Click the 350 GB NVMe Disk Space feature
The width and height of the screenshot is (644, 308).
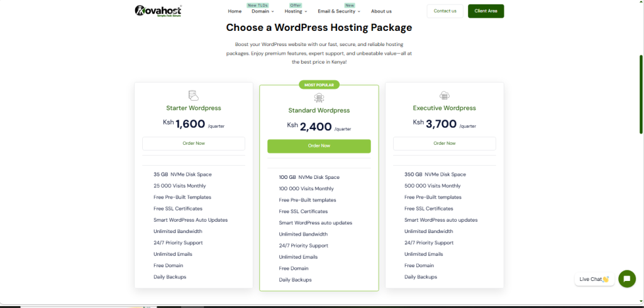tap(435, 174)
